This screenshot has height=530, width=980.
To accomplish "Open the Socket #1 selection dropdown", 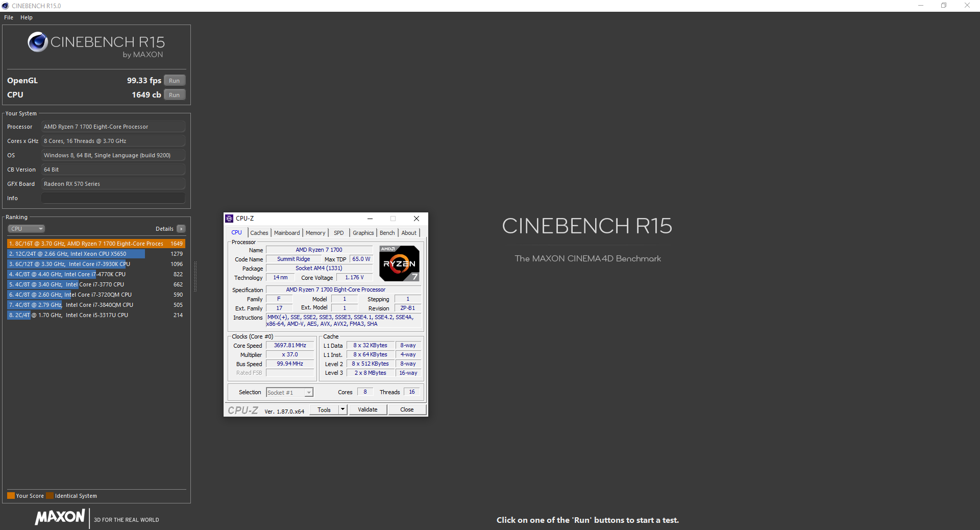I will pos(290,393).
